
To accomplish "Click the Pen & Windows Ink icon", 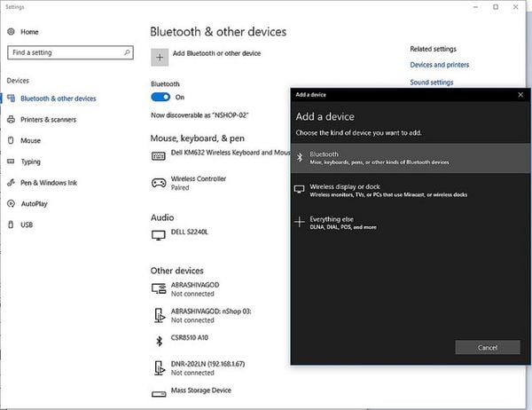I will point(11,183).
